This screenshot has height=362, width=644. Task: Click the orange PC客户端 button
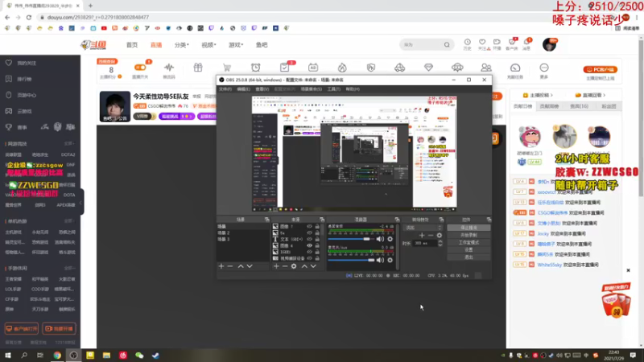(601, 69)
